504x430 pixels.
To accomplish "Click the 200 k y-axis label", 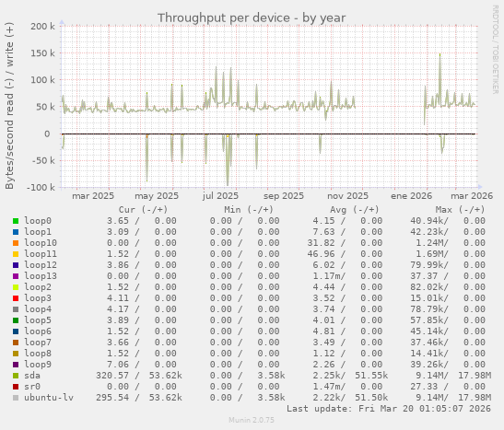I will pyautogui.click(x=42, y=27).
